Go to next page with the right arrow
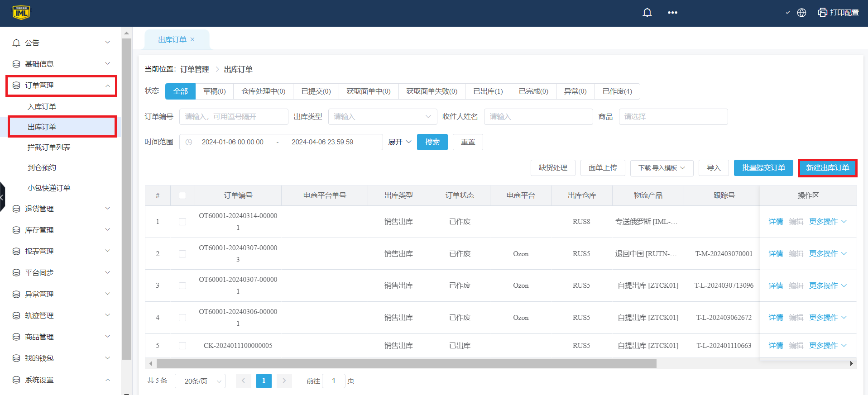Screen dimensions: 868x395 pos(284,381)
